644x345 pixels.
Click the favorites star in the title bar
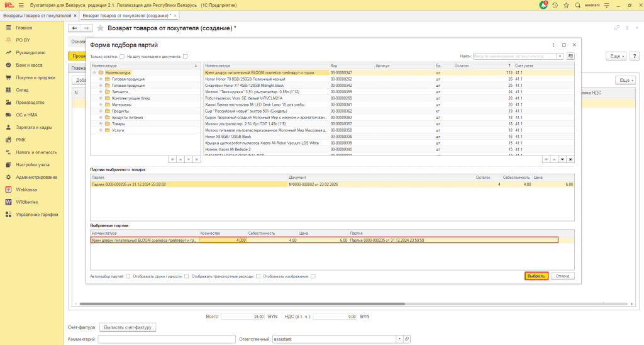(x=565, y=5)
